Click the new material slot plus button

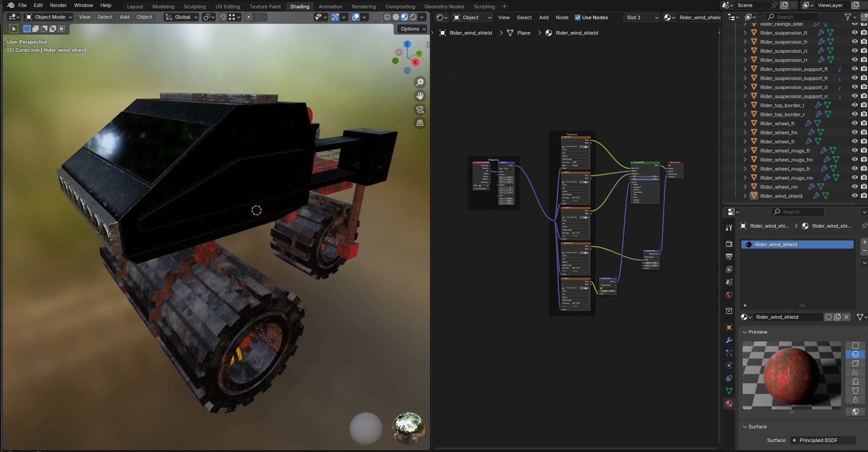pos(864,242)
